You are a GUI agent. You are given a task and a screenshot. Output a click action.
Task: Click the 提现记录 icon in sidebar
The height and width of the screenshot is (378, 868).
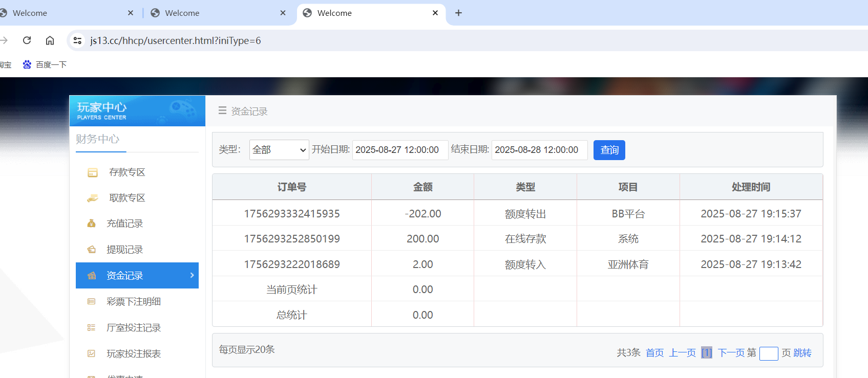[92, 250]
